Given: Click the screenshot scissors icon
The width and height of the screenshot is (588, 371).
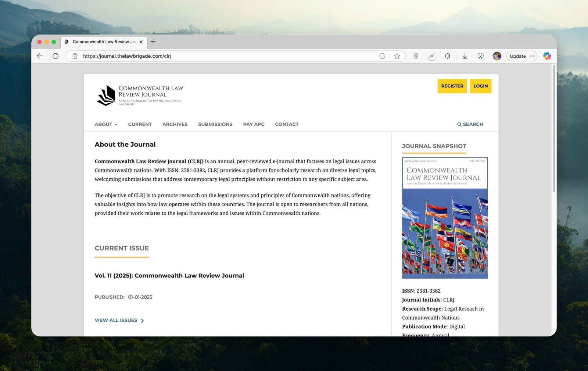Looking at the screenshot, I should (480, 56).
